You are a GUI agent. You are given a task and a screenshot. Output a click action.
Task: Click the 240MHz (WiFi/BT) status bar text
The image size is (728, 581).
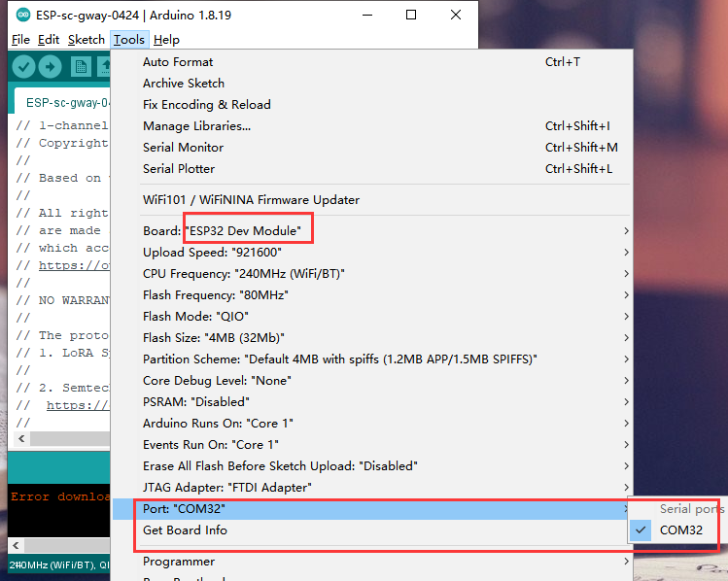pos(52,565)
